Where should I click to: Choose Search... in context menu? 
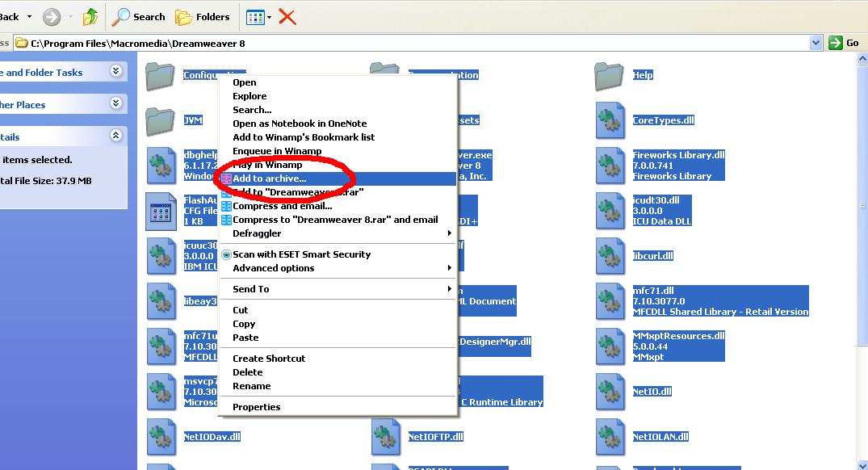[x=338, y=110]
